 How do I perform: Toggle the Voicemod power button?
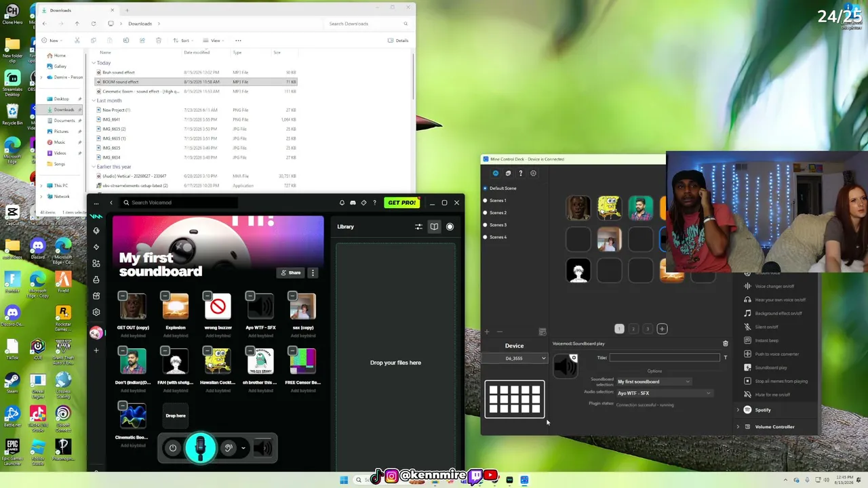[x=173, y=448]
